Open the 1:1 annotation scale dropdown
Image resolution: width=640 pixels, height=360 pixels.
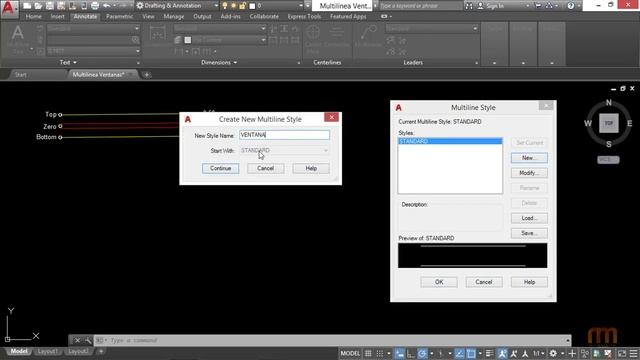click(x=539, y=353)
